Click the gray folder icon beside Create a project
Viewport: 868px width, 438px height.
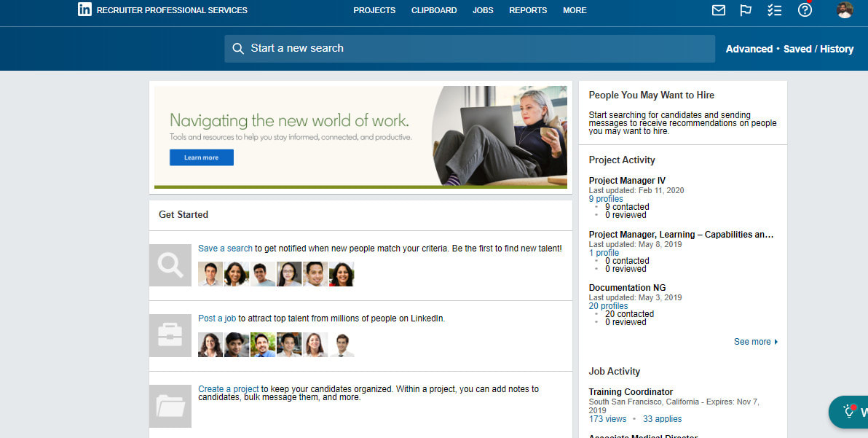[170, 407]
